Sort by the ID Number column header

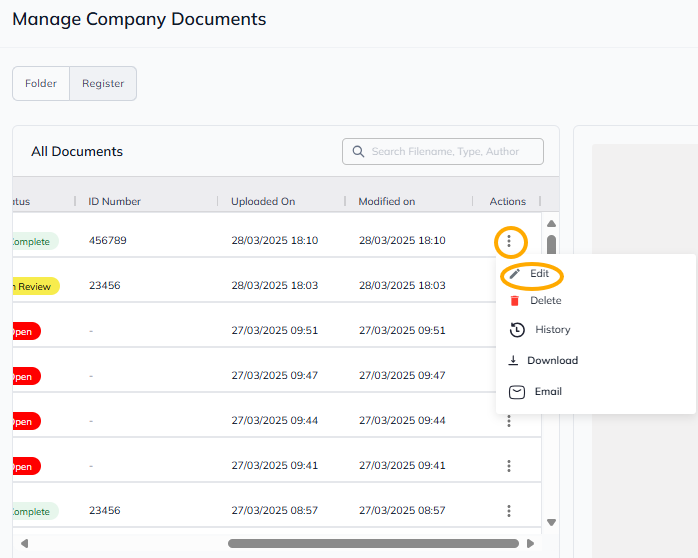(114, 202)
